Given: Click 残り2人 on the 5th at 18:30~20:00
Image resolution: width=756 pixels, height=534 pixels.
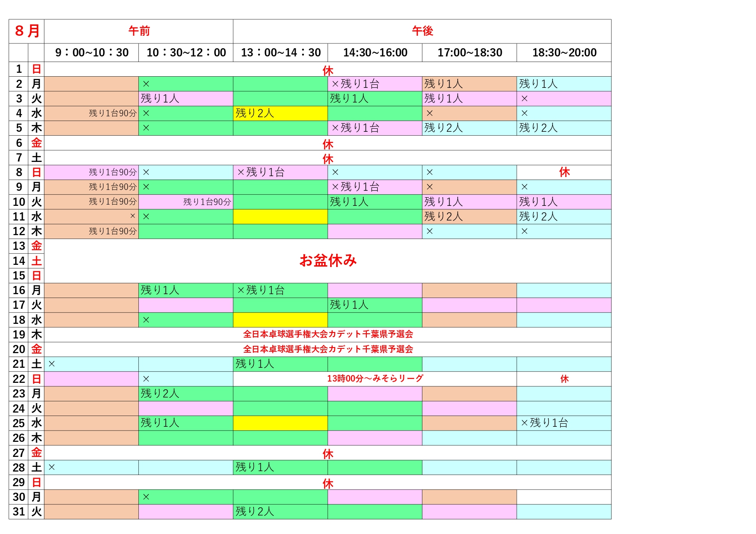Looking at the screenshot, I should [538, 128].
